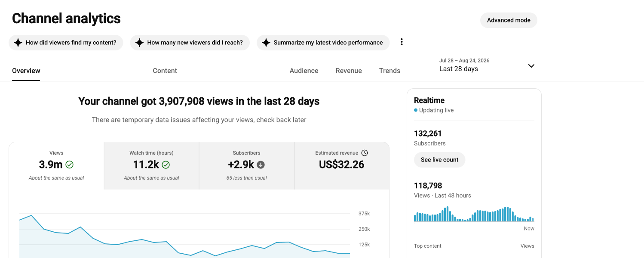Click the blue 'Updating live' dot indicator
The width and height of the screenshot is (644, 258).
(416, 110)
